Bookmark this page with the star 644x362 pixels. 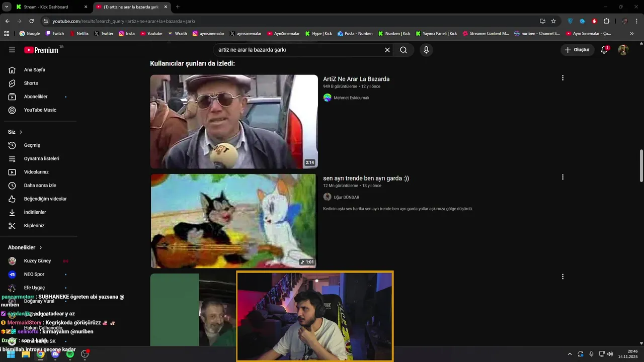[x=553, y=21]
